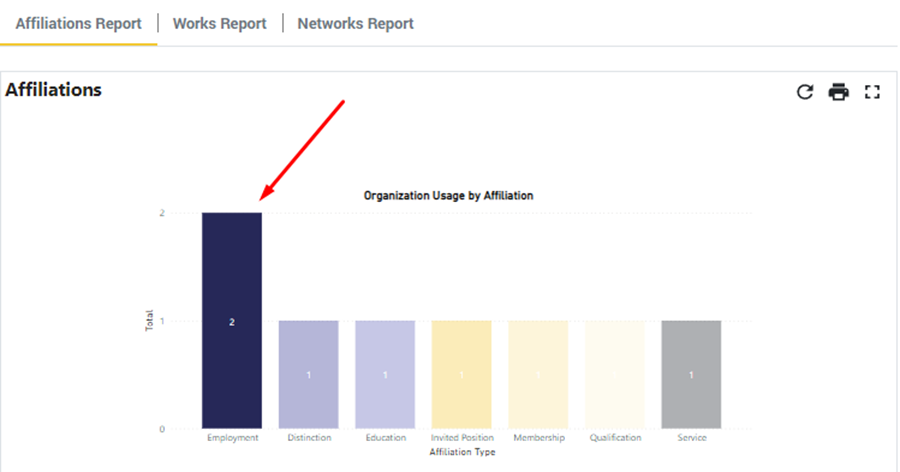Click the lavender Education bar
The image size is (900, 472).
click(x=385, y=375)
